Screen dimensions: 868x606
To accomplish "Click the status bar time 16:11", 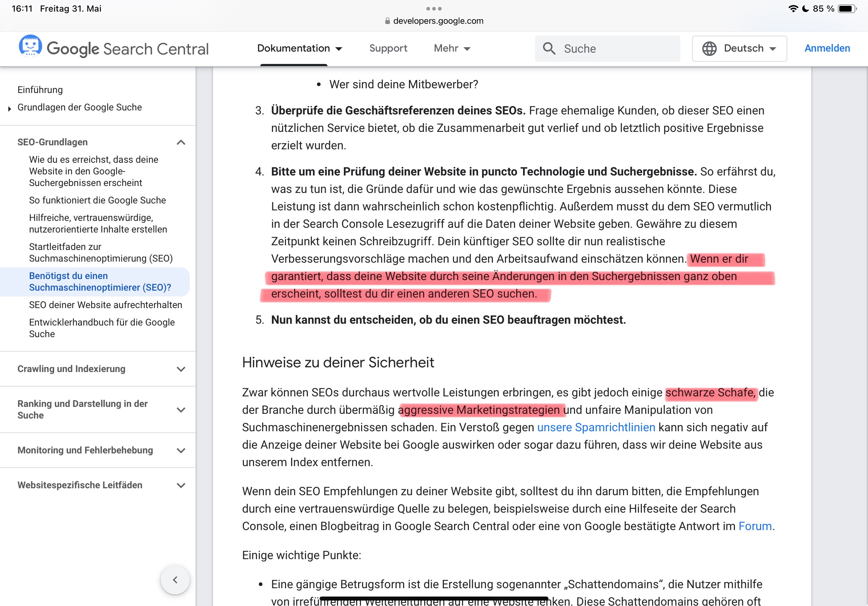I will (x=22, y=8).
